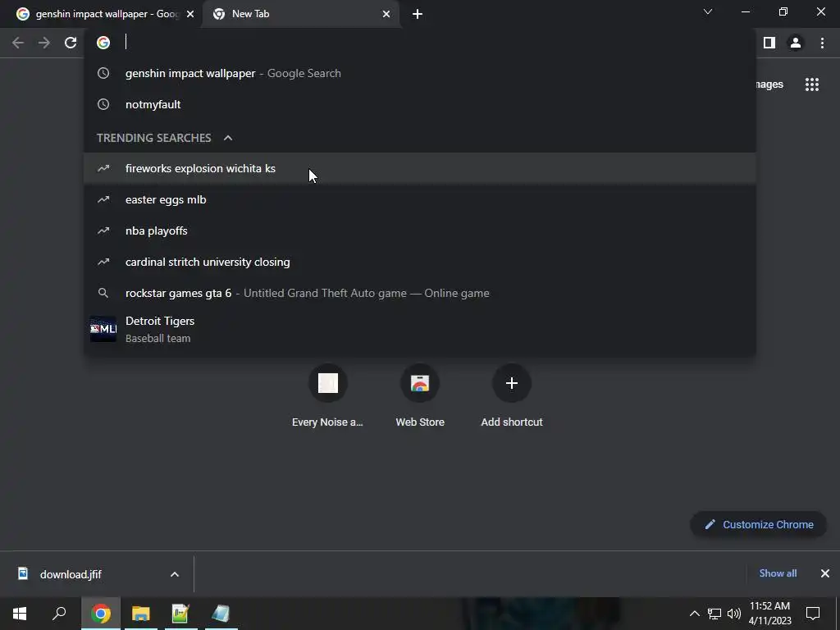Click Show all downloads link

pyautogui.click(x=778, y=573)
